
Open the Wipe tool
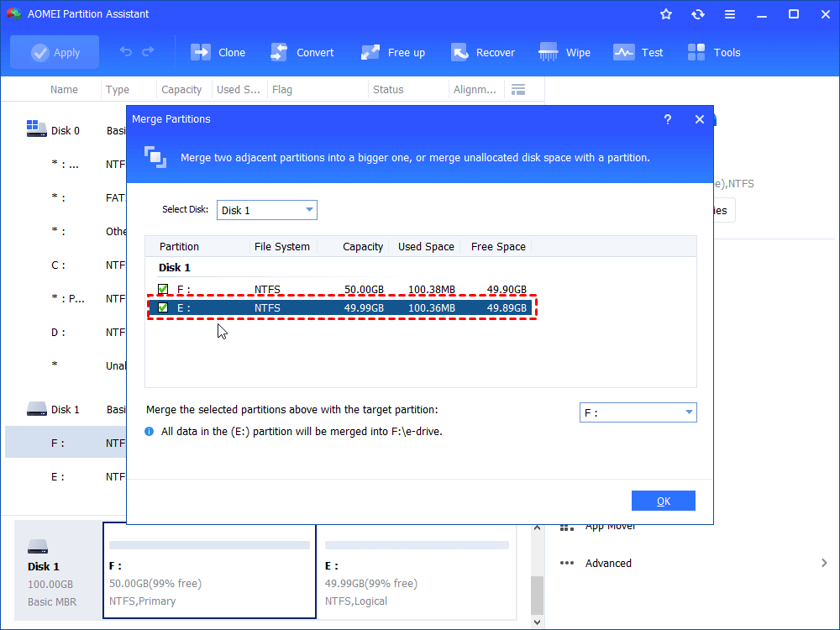[x=564, y=52]
